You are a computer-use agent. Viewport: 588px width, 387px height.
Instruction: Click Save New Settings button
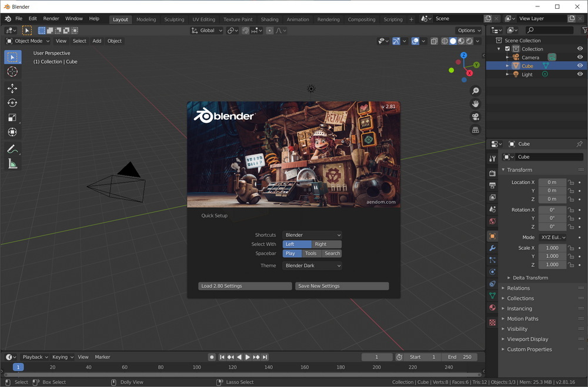coord(342,286)
